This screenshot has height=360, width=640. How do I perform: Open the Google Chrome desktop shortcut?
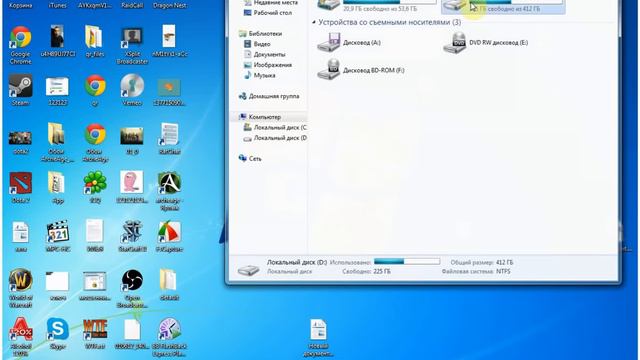pos(20,44)
